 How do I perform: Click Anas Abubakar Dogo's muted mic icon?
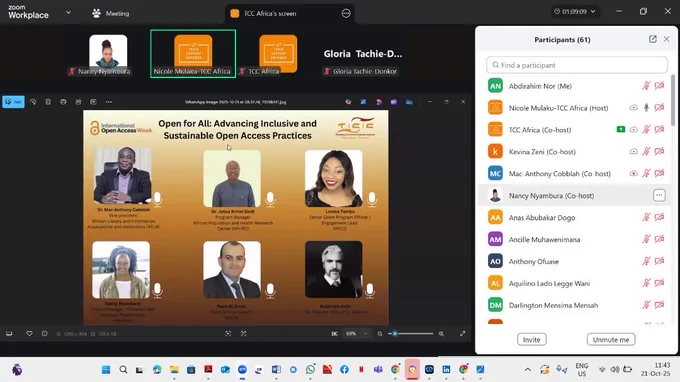pos(646,217)
